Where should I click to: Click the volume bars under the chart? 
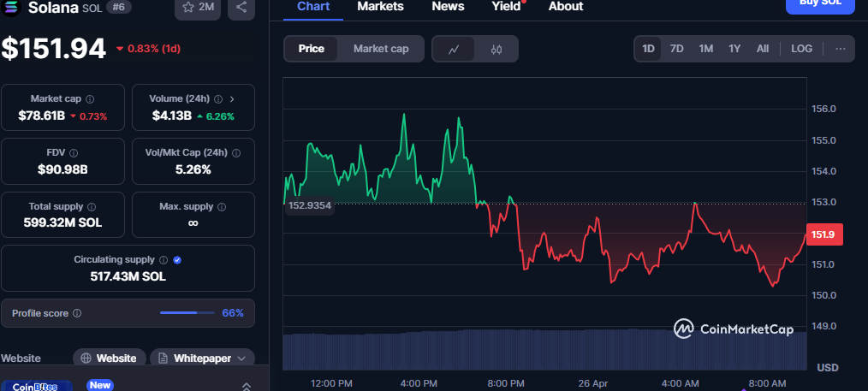[x=544, y=350]
